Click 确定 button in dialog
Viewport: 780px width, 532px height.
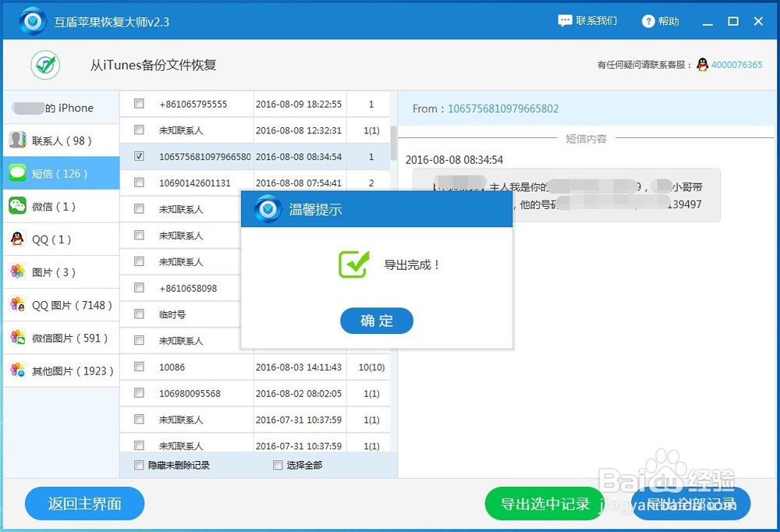377,321
